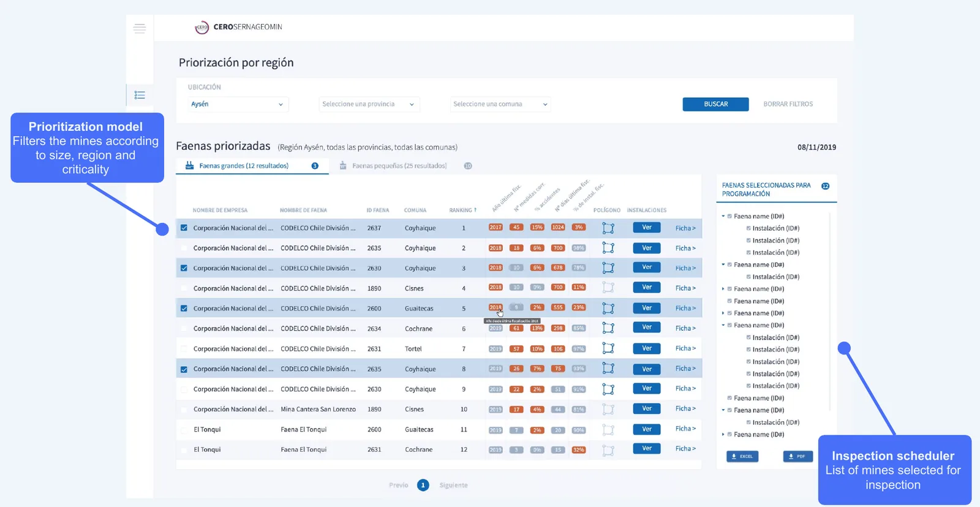Check the ranking 2 row checkbox

184,248
